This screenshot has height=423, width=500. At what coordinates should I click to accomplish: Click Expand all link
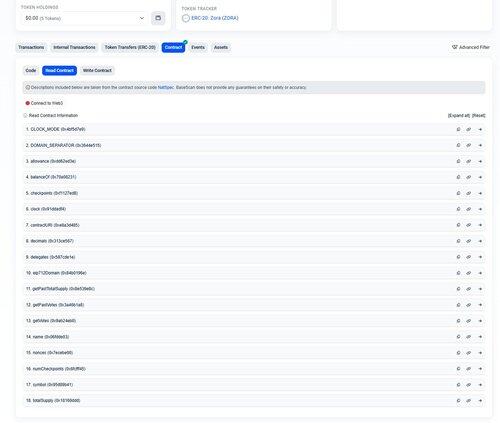459,115
